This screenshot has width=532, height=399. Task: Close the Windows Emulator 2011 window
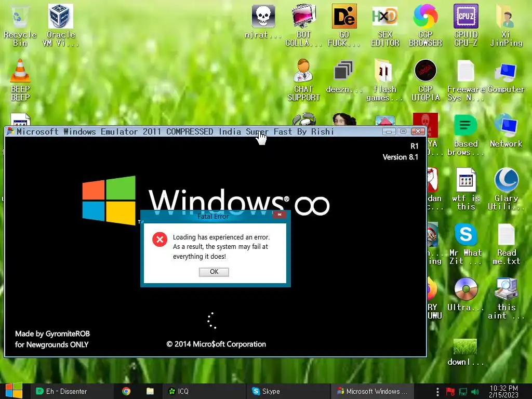pyautogui.click(x=418, y=131)
